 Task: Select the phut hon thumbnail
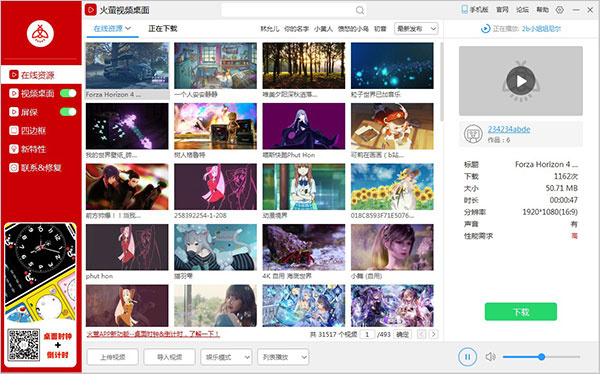127,247
